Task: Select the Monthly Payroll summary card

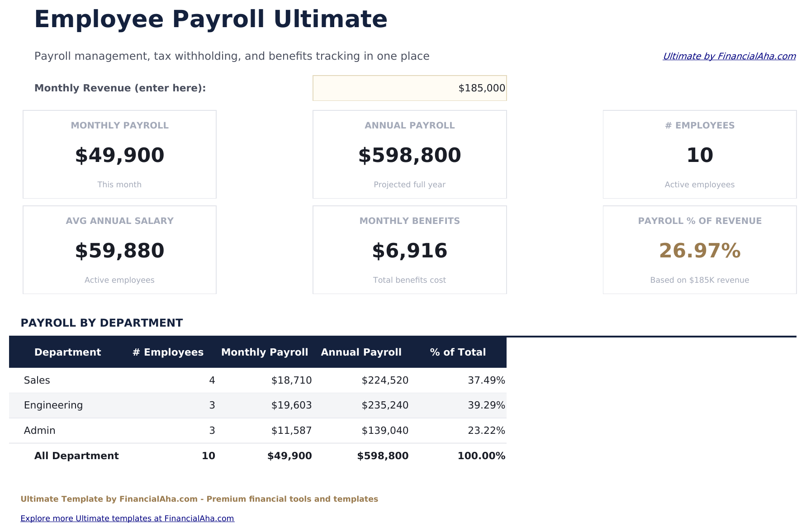Action: (119, 154)
